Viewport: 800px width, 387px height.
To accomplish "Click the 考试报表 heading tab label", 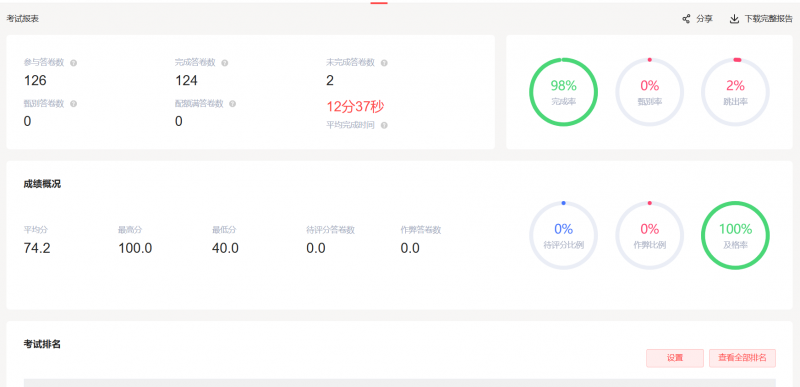I will click(22, 19).
